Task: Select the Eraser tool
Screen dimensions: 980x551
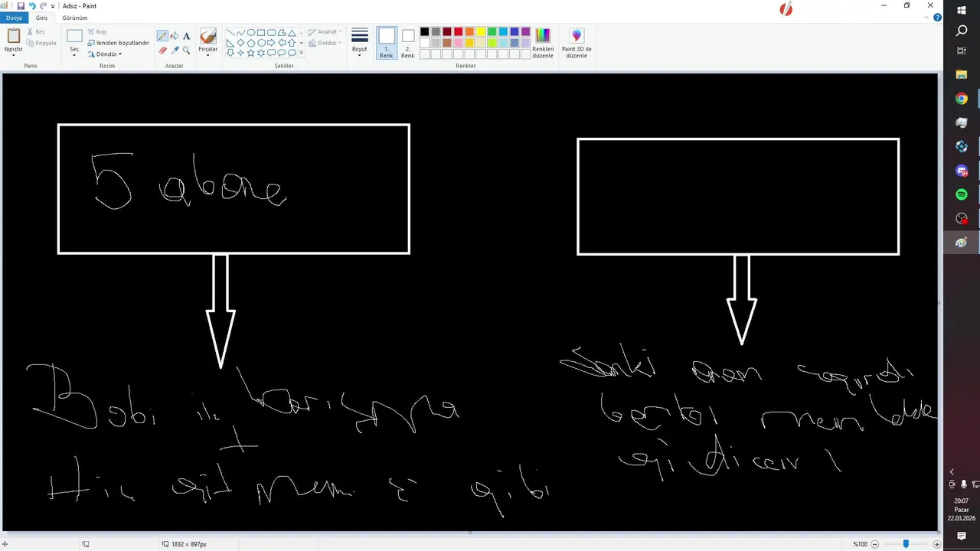Action: click(162, 51)
